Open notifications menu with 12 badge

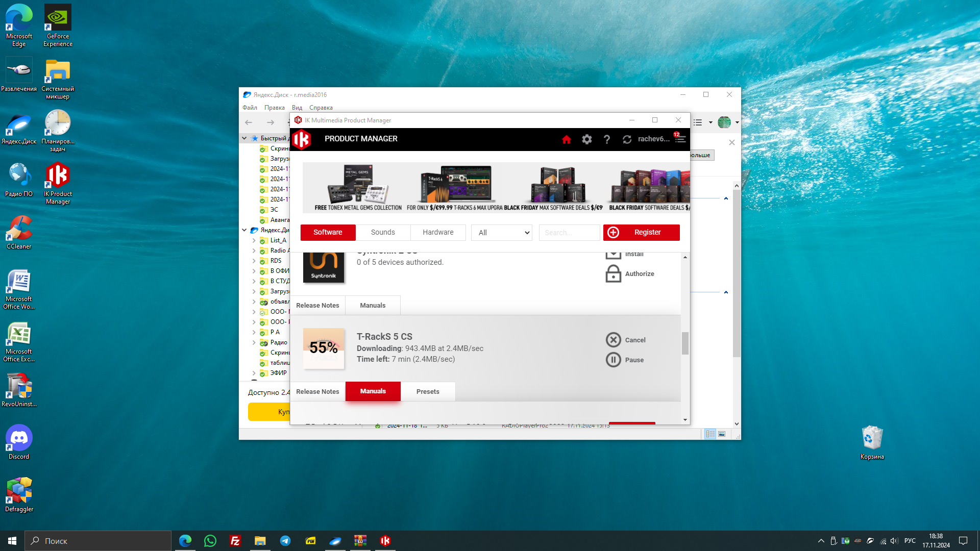680,138
